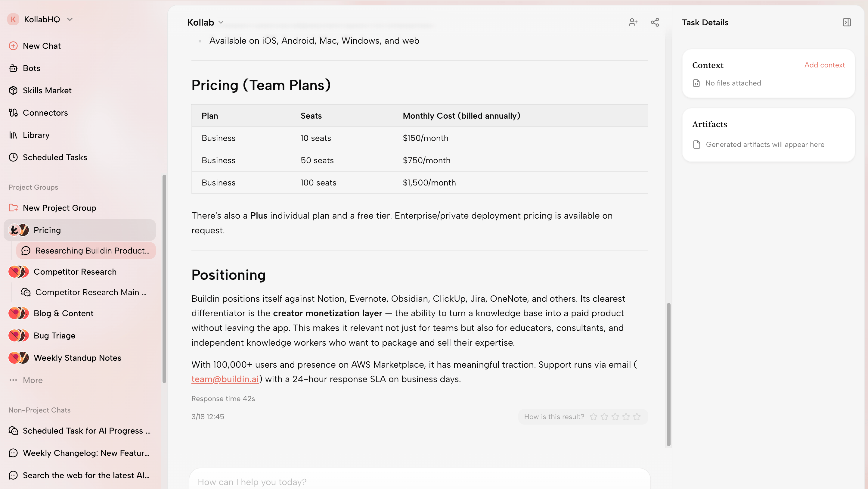Viewport: 868px width, 489px height.
Task: Click the New Chat plus icon
Action: [13, 46]
